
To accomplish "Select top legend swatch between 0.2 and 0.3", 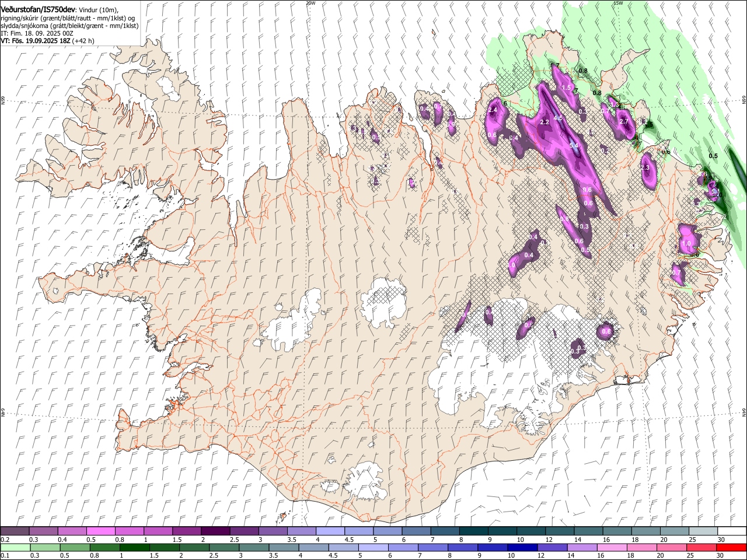I will click(15, 531).
